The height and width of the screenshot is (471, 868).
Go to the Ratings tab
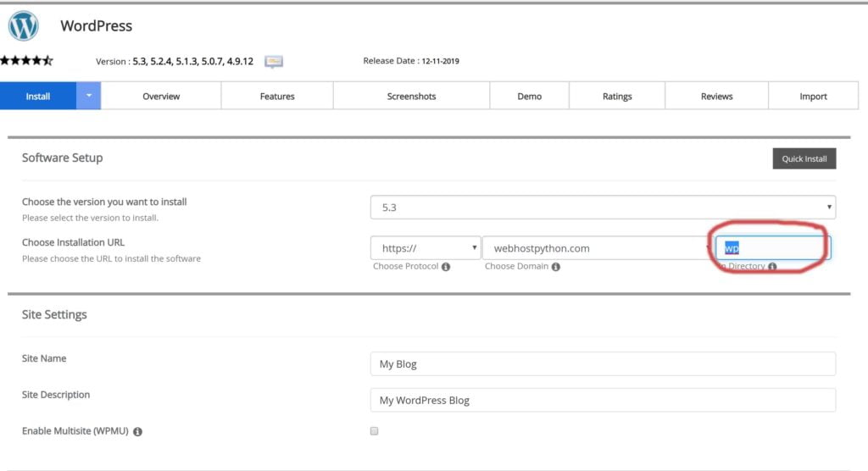(x=617, y=96)
